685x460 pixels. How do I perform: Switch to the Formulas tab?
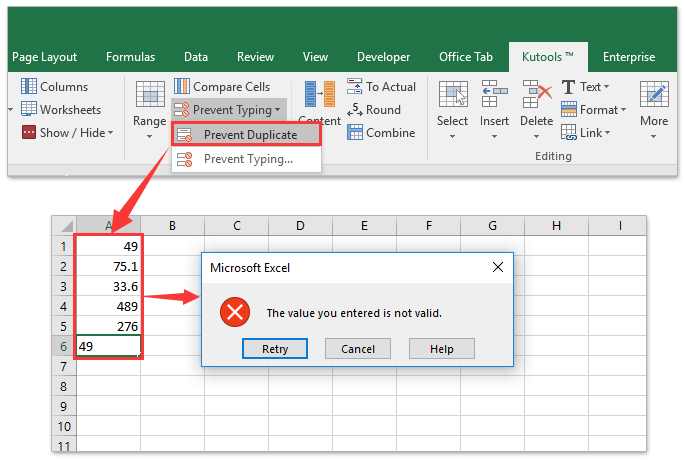click(x=130, y=57)
